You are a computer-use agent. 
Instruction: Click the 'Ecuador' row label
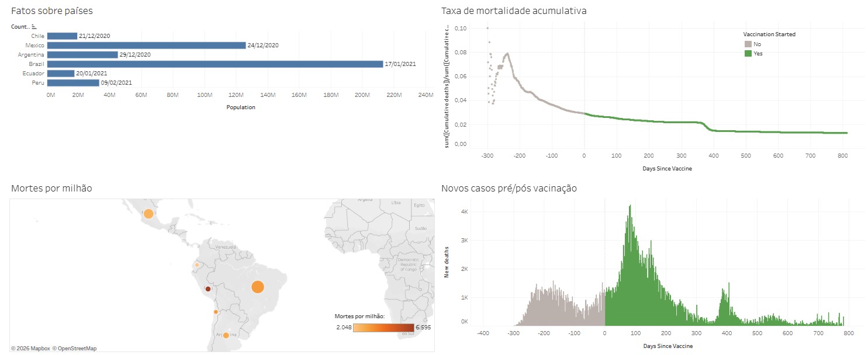click(34, 74)
